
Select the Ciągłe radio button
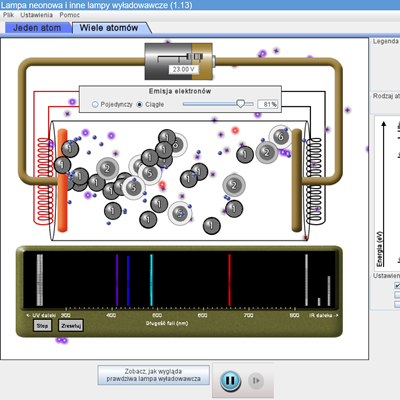point(140,104)
